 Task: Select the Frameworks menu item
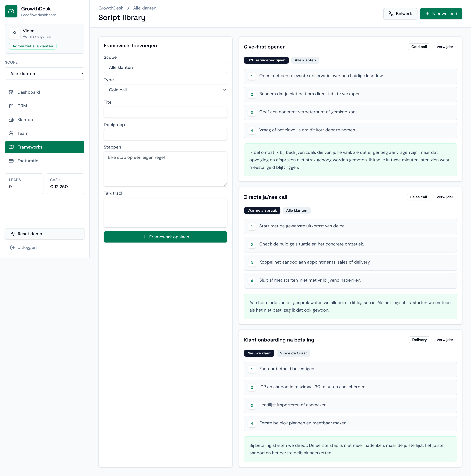click(45, 147)
